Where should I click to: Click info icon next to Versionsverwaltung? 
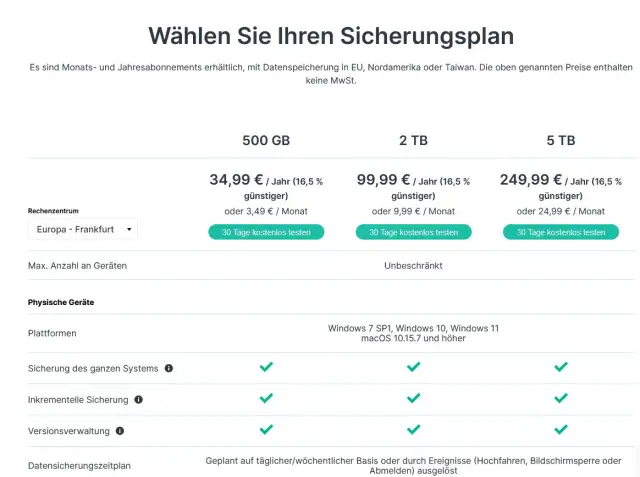(x=120, y=431)
